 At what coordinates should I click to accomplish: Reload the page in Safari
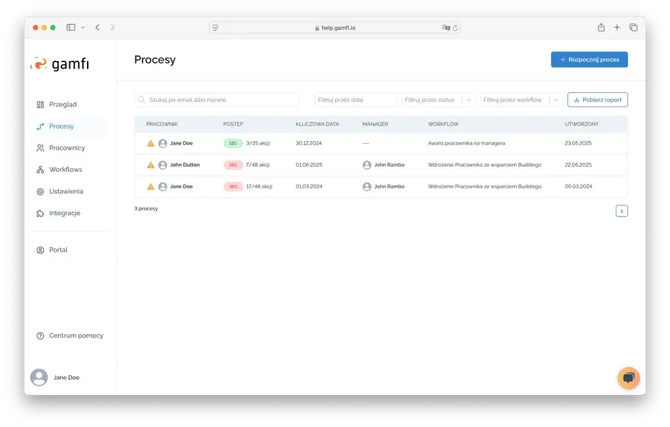coord(456,28)
